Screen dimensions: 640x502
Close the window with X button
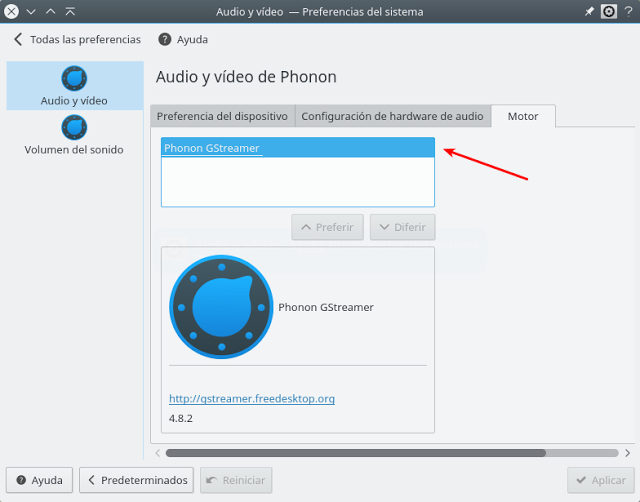tap(11, 11)
